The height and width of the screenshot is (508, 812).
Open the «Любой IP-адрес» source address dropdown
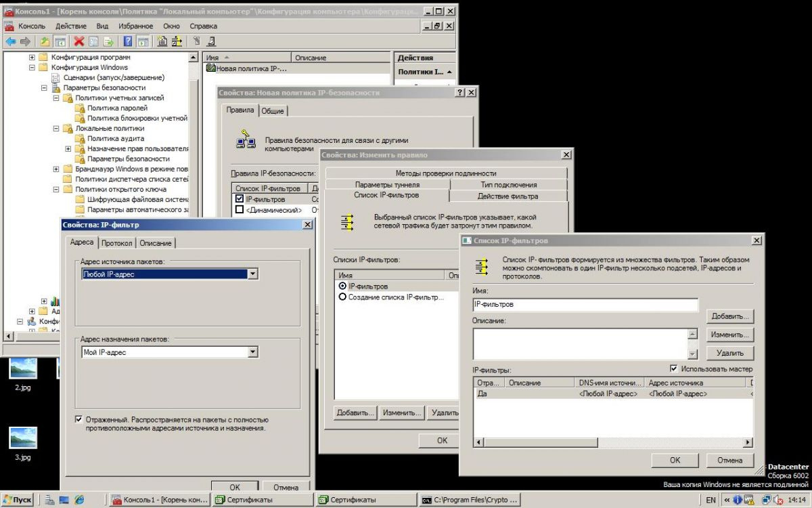[x=252, y=274]
